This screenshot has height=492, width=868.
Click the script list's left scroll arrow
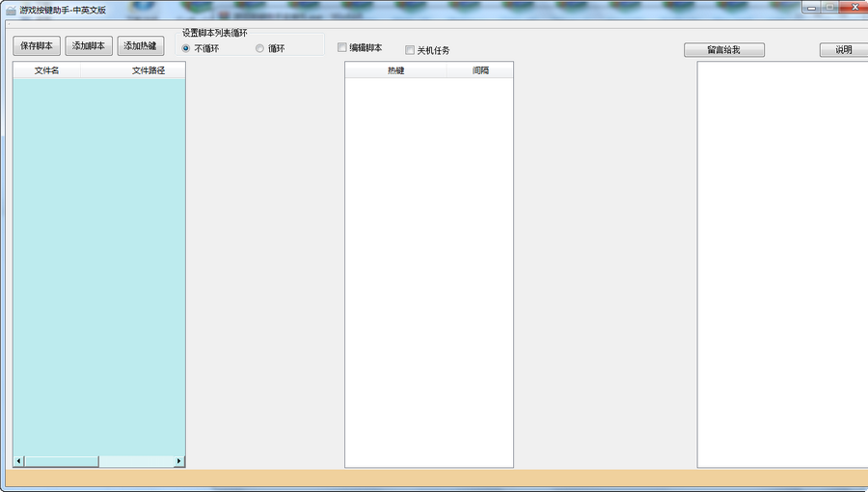(19, 461)
